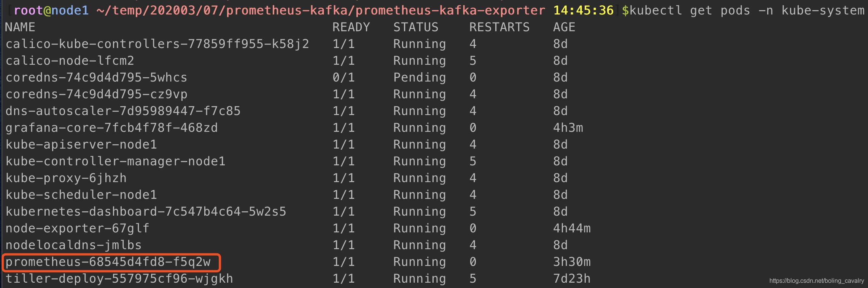This screenshot has width=868, height=288.
Task: Click the kubernetes-dashboard-7c547b4c64-5w2s5 pod name
Action: tap(146, 212)
